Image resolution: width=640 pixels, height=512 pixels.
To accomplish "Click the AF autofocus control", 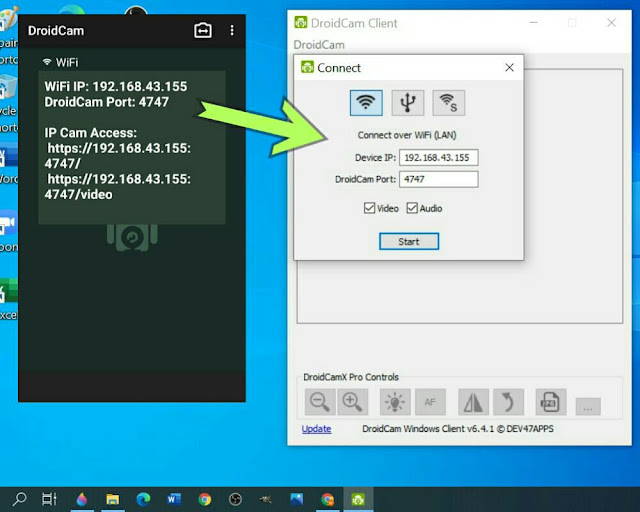I will pyautogui.click(x=430, y=402).
